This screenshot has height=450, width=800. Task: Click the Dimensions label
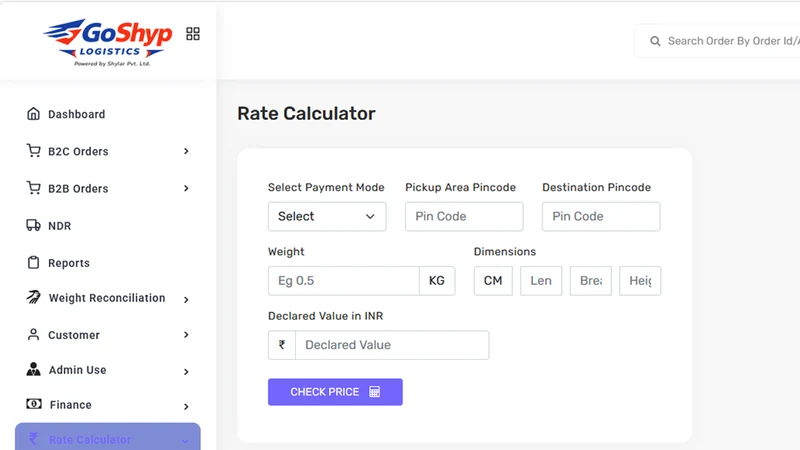pos(505,252)
